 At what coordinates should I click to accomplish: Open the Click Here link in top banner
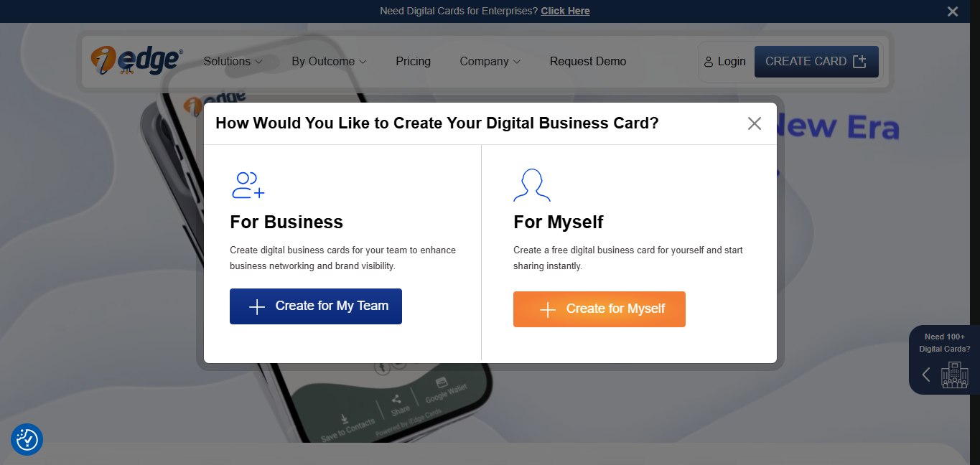coord(565,11)
